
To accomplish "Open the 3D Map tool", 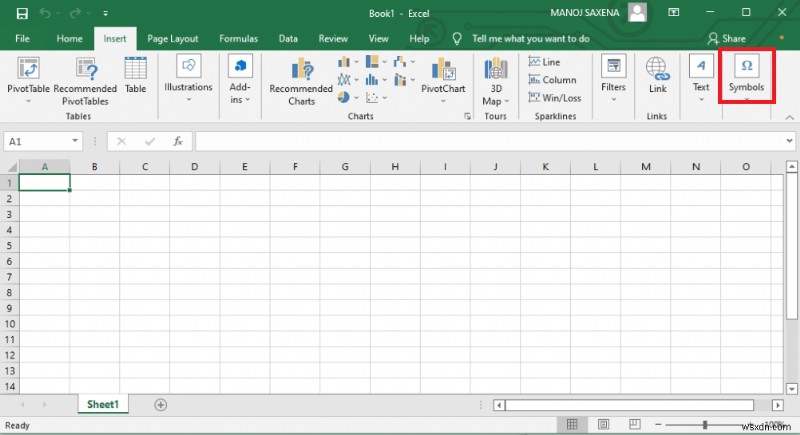I will tap(495, 82).
